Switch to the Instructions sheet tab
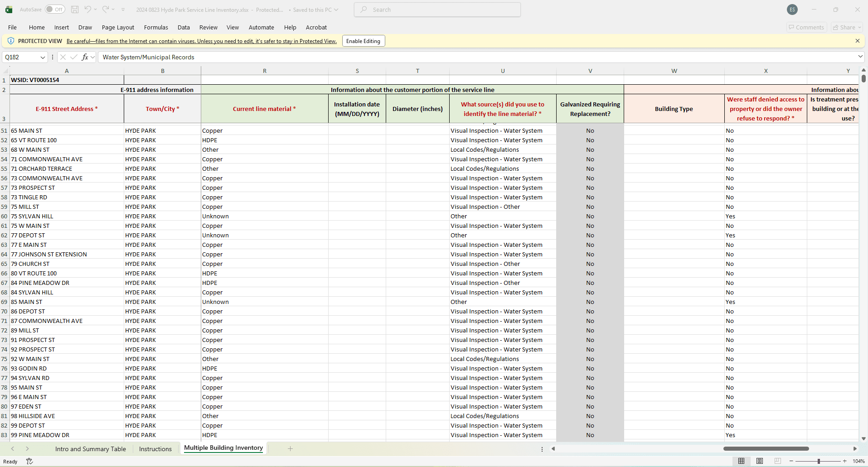868x467 pixels. [155, 449]
